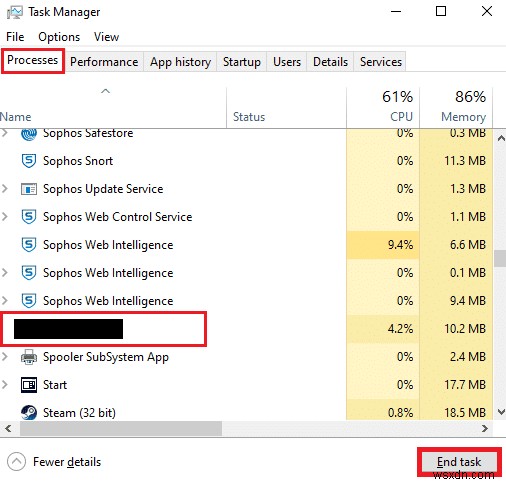
Task: Click the Spooler SubSystem App printer icon
Action: pos(29,357)
